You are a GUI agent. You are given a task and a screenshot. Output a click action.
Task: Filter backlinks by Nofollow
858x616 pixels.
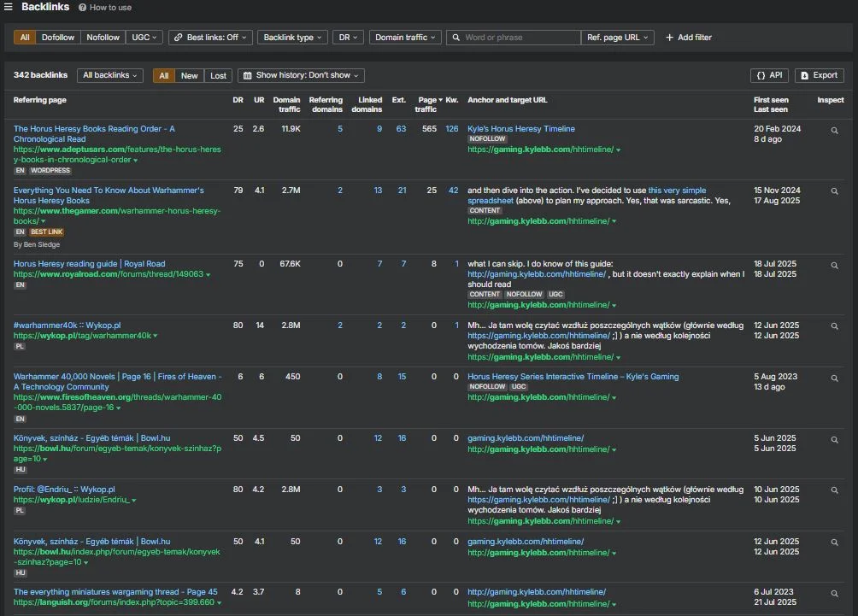click(103, 38)
